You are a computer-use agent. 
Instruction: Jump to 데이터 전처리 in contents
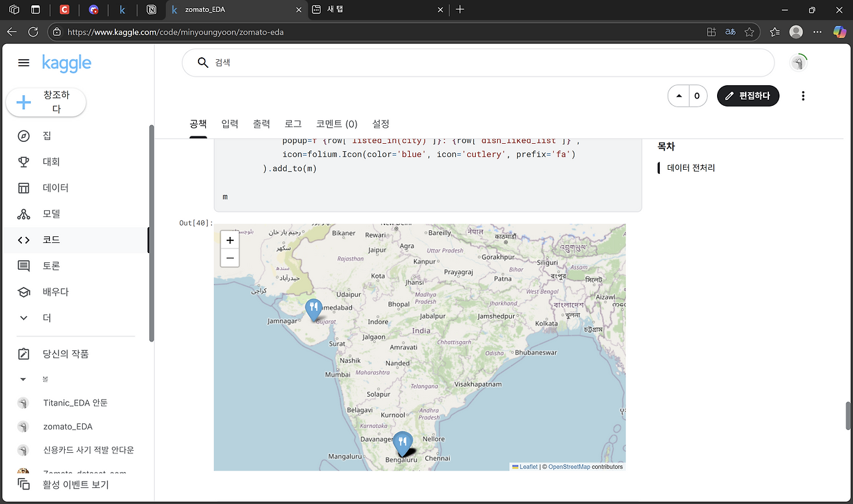point(691,168)
